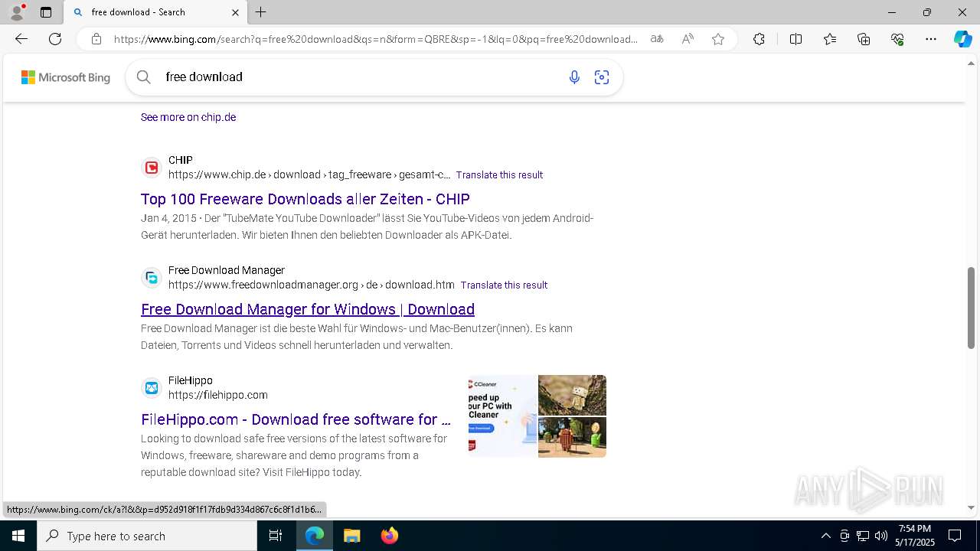Image resolution: width=980 pixels, height=551 pixels.
Task: Open the Edge profile icon
Action: pos(17,12)
